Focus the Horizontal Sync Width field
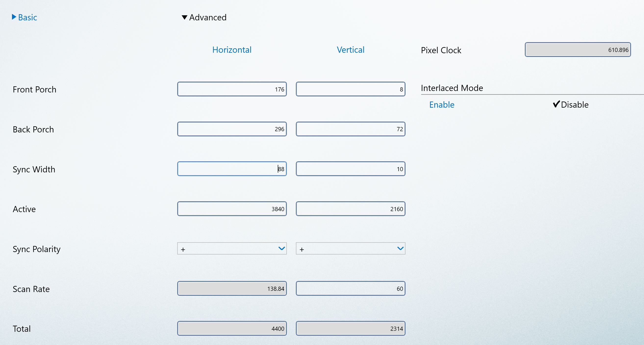The width and height of the screenshot is (644, 345). click(x=232, y=169)
